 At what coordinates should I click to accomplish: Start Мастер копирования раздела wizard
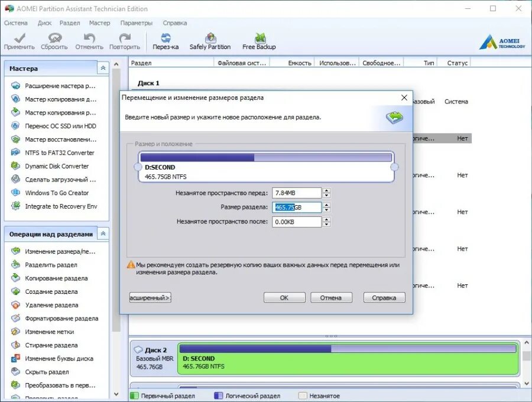pyautogui.click(x=54, y=113)
